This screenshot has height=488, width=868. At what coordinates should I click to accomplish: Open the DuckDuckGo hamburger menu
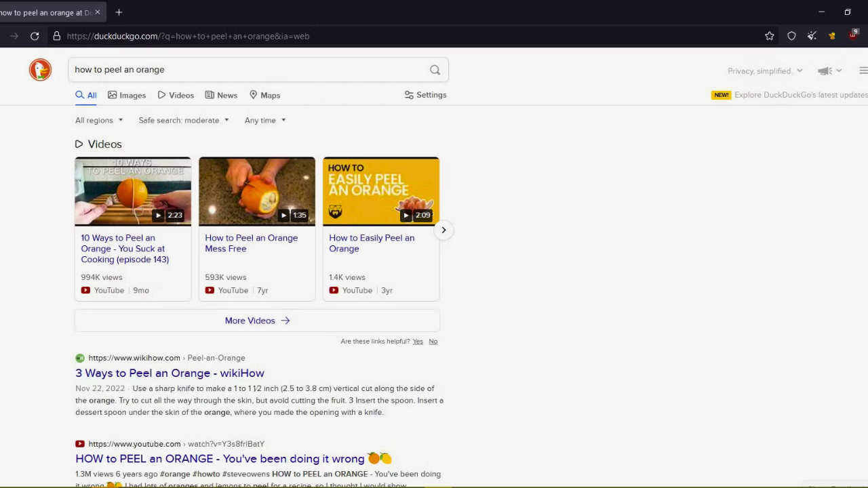[863, 70]
